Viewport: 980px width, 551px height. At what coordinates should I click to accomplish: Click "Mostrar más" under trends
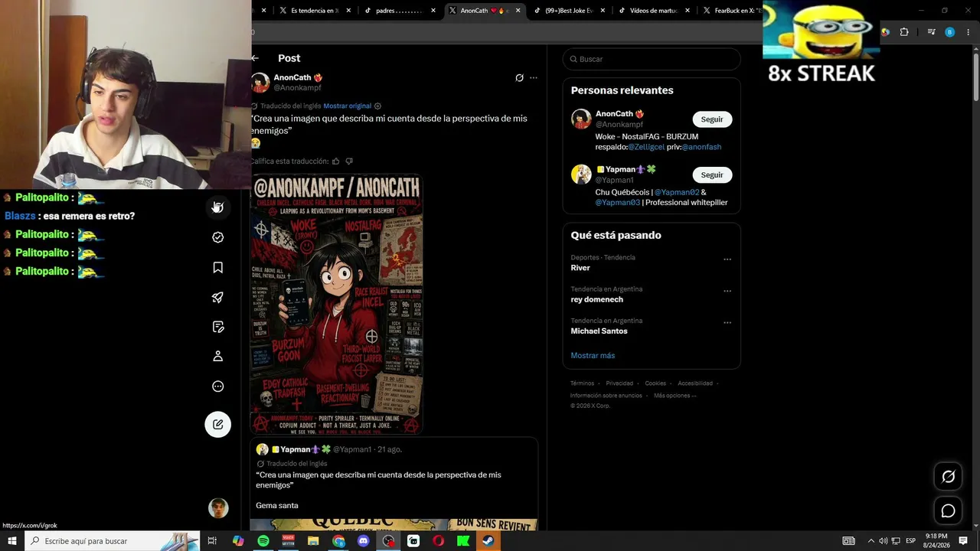click(593, 356)
